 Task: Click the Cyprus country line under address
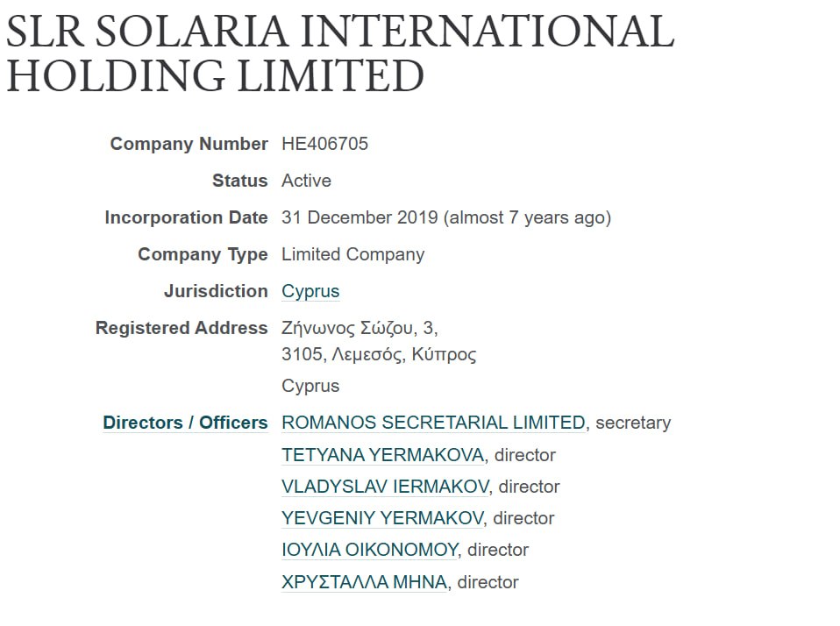point(310,386)
